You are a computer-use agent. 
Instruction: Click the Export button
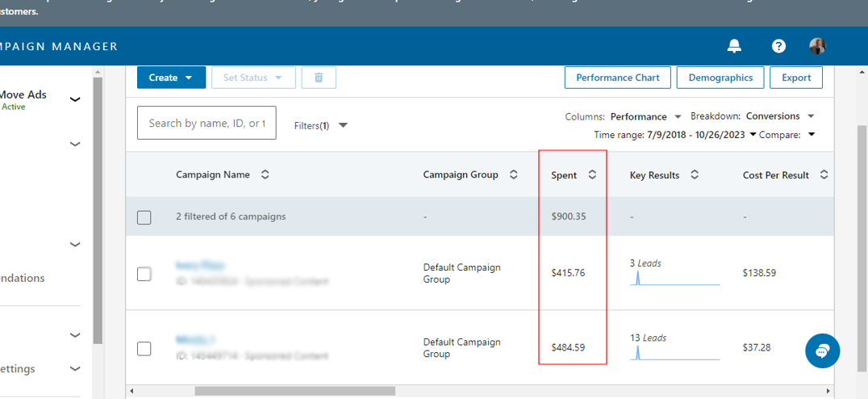796,78
